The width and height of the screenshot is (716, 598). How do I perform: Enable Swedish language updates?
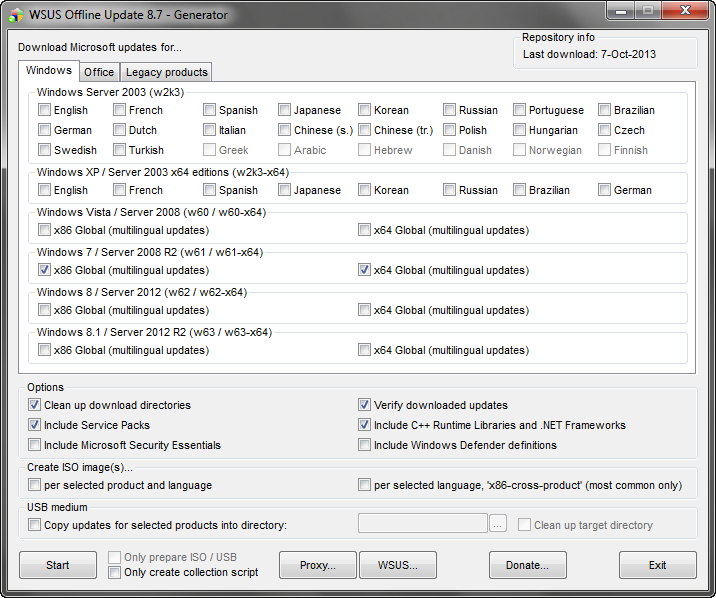[x=44, y=150]
